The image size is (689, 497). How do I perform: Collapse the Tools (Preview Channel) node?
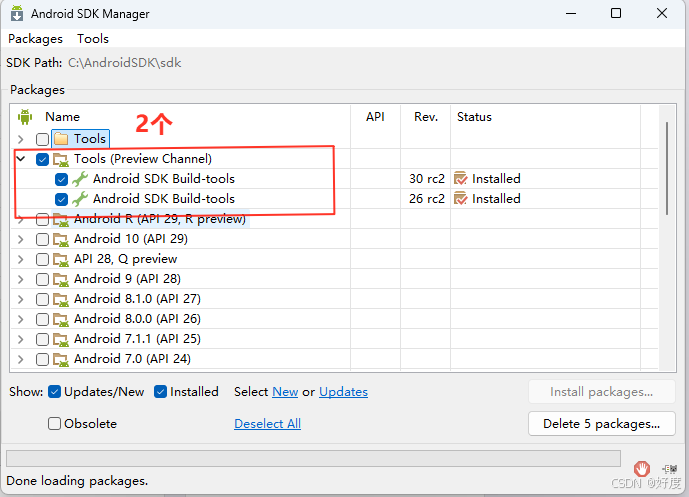[20, 158]
